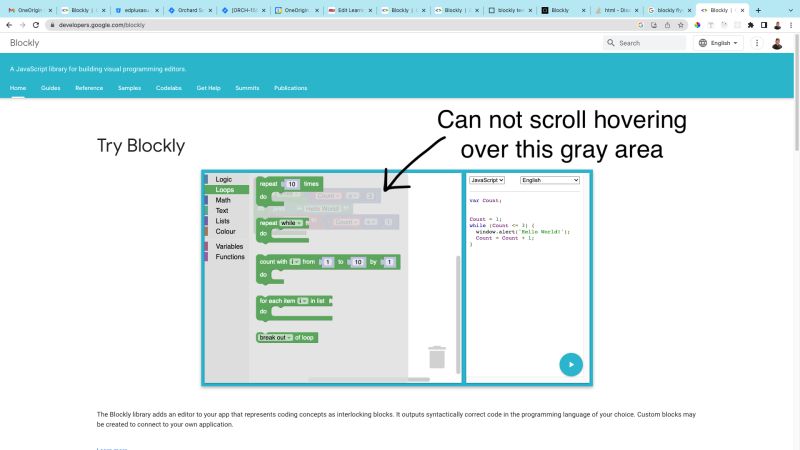Open the site's vertical dots menu
Screen dimensions: 800x450
757,43
